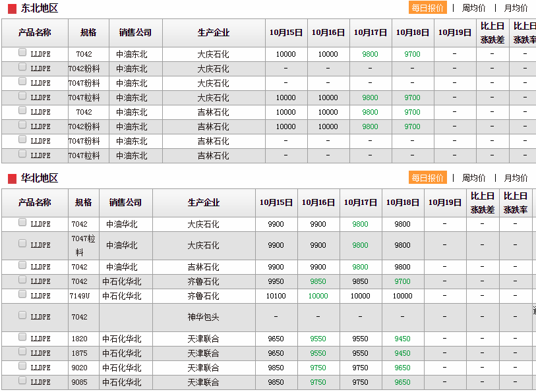The height and width of the screenshot is (392, 536).
Task: Click 规格 header in 华北地区 table
Action: 84,203
